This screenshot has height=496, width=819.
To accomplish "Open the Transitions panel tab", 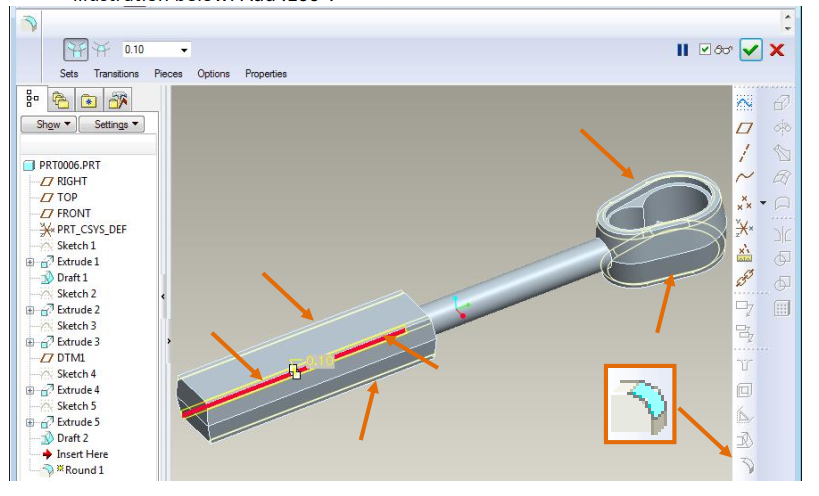I will click(x=116, y=74).
